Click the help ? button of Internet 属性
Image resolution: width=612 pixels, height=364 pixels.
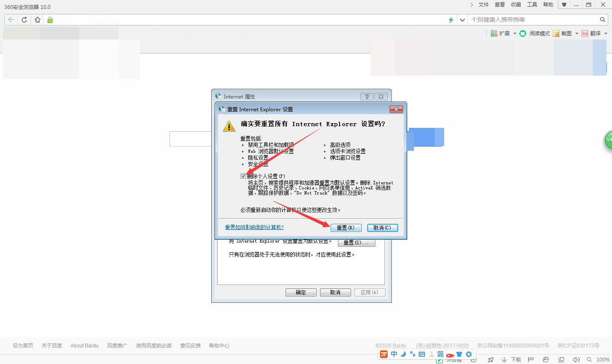coord(367,96)
